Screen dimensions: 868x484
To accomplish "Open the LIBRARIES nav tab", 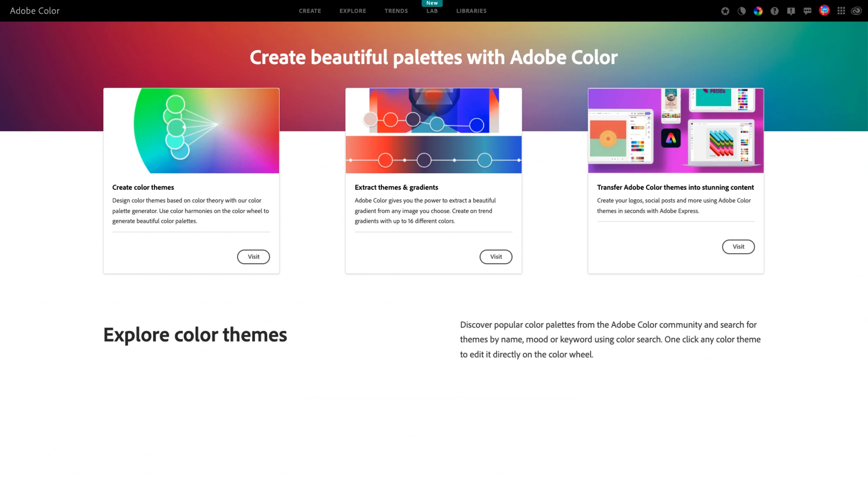I will [471, 11].
